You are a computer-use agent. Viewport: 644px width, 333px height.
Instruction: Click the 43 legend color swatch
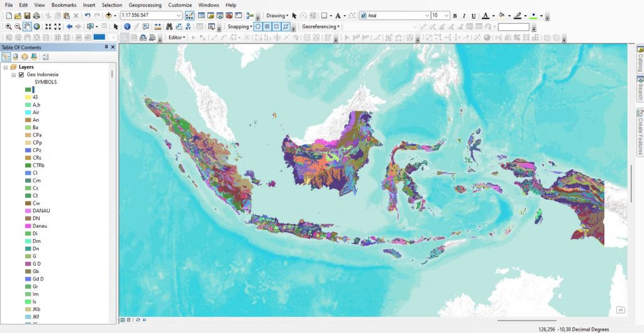[28, 97]
